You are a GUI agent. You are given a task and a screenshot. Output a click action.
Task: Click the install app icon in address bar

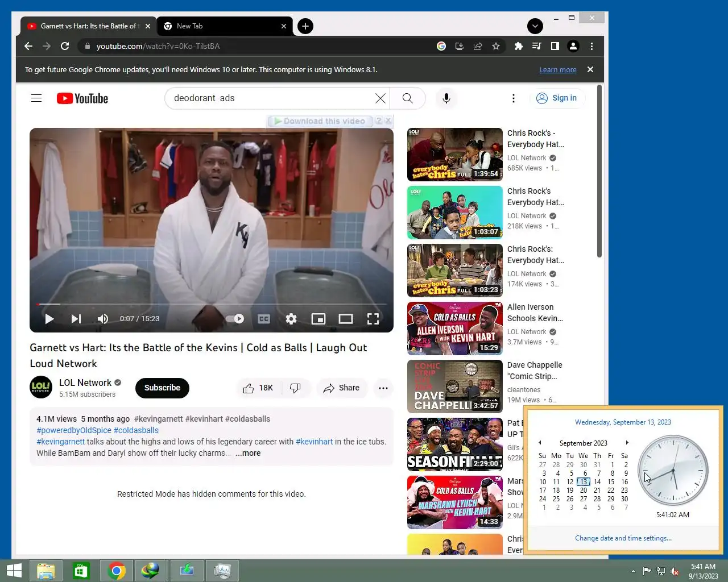460,46
